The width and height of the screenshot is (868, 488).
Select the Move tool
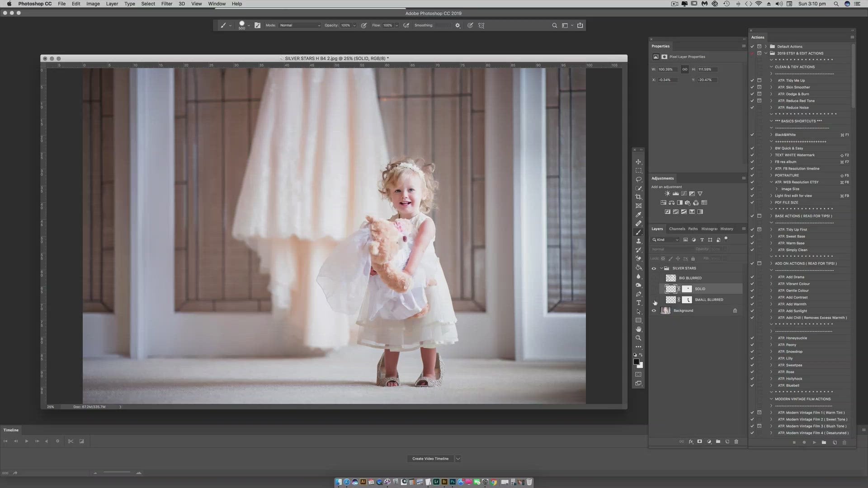tap(638, 161)
